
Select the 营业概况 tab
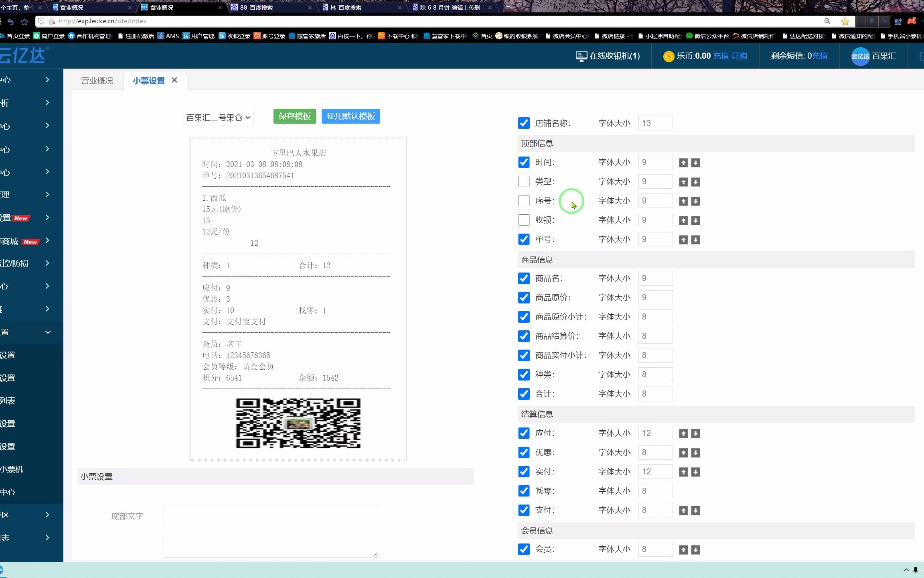[x=97, y=81]
